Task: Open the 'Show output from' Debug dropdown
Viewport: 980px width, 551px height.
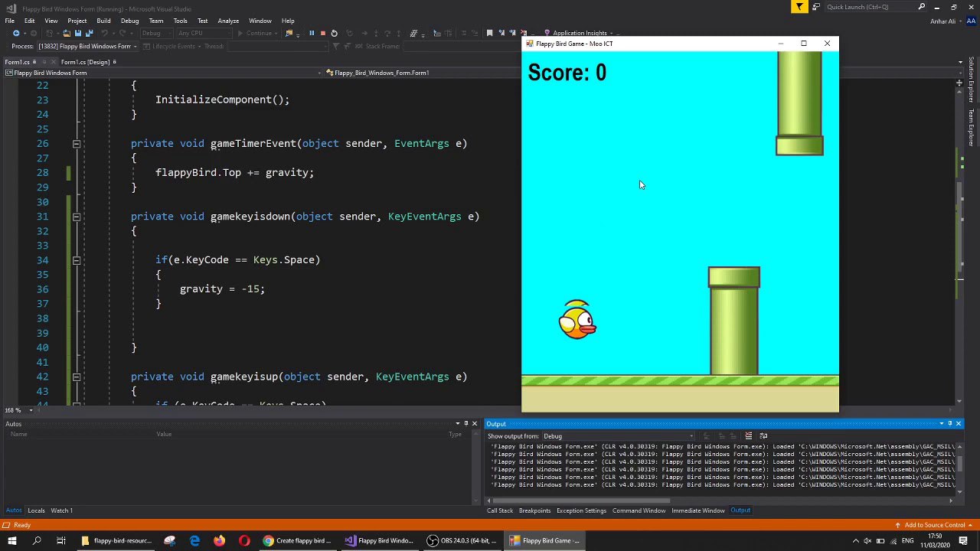Action: coord(619,436)
